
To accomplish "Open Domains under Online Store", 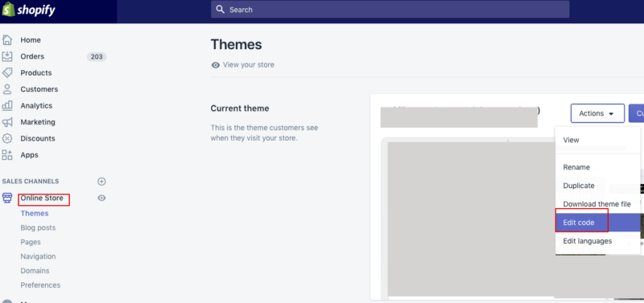I will coord(35,271).
